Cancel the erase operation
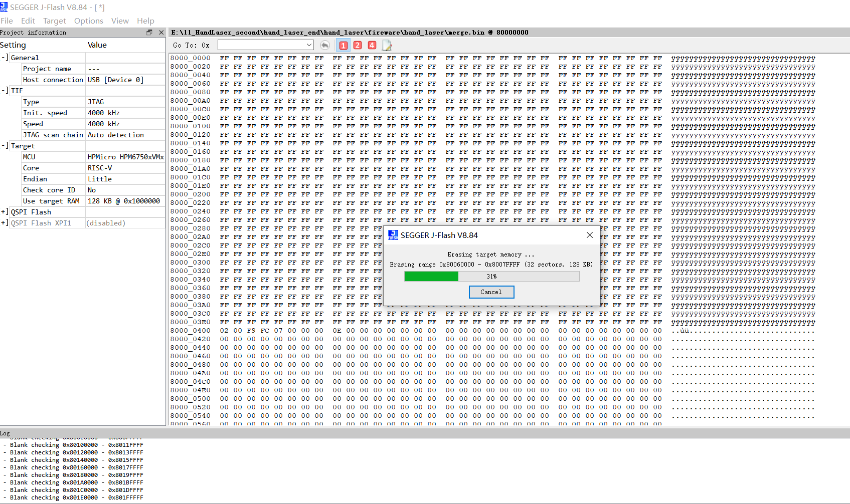This screenshot has height=504, width=850. 491,292
